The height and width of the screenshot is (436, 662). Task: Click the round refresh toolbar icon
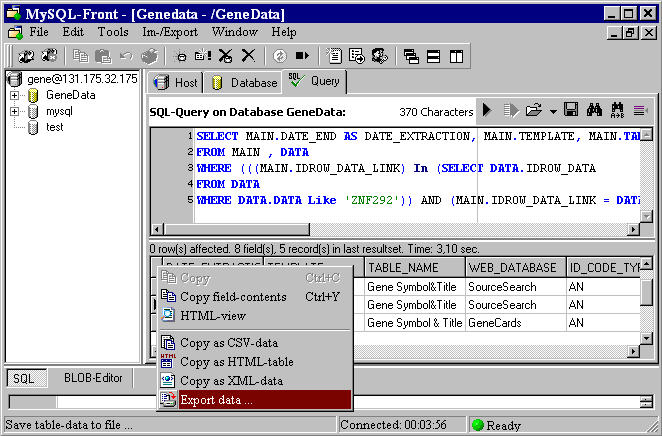[x=279, y=56]
